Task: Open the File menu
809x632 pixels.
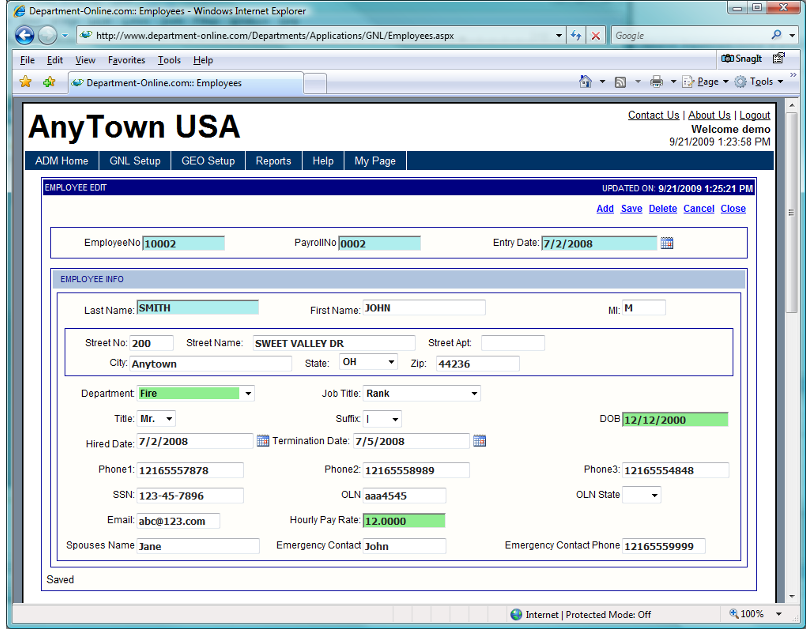Action: point(27,60)
